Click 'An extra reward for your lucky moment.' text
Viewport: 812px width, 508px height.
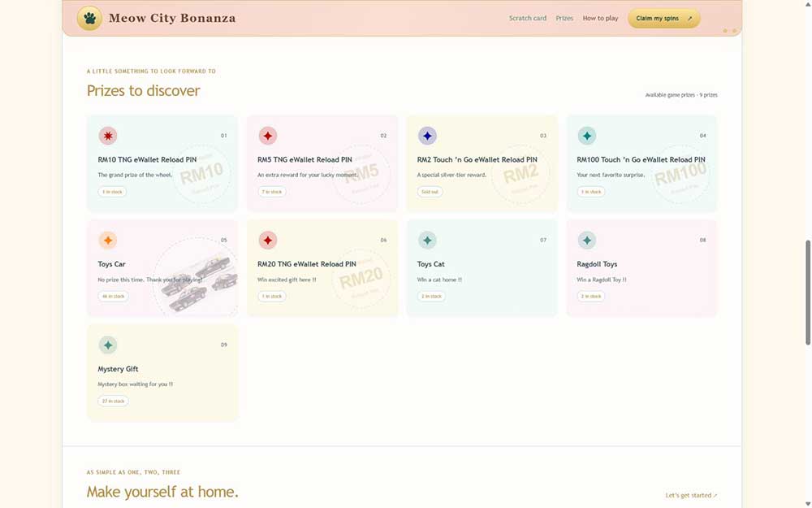pyautogui.click(x=308, y=176)
